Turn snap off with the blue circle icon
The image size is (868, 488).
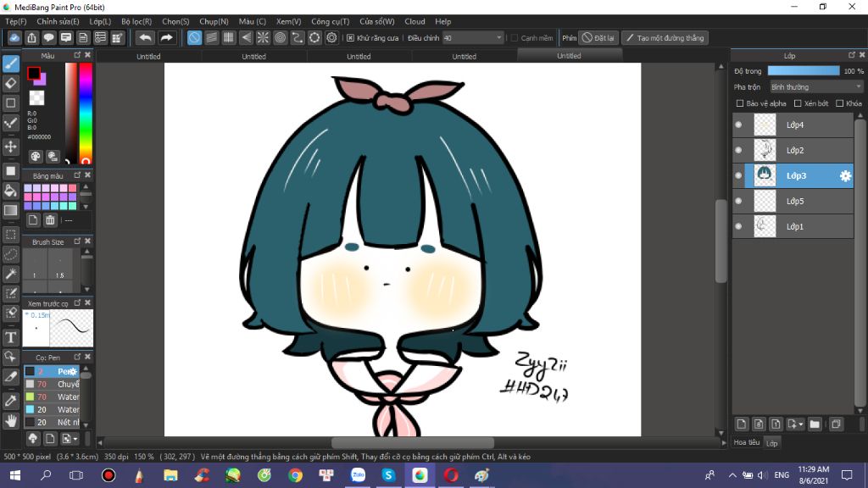(194, 37)
